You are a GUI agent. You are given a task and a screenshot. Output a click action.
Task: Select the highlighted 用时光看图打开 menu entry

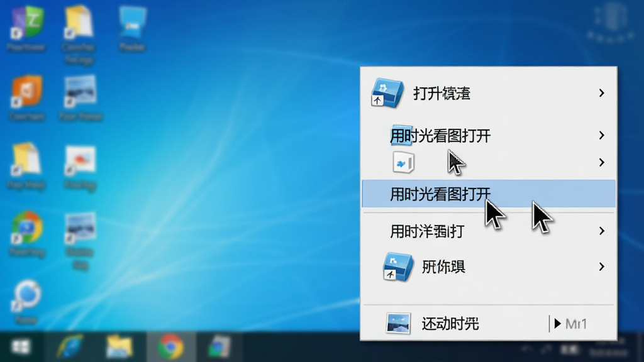(x=488, y=194)
